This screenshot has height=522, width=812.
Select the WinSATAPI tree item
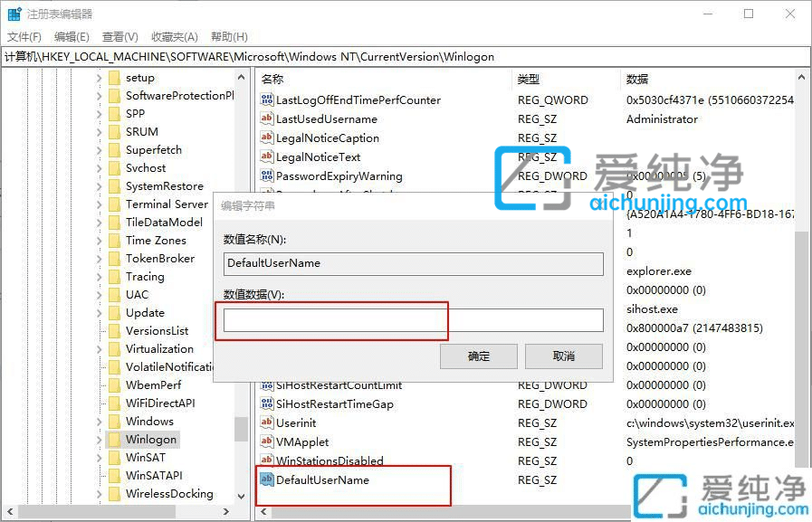154,476
